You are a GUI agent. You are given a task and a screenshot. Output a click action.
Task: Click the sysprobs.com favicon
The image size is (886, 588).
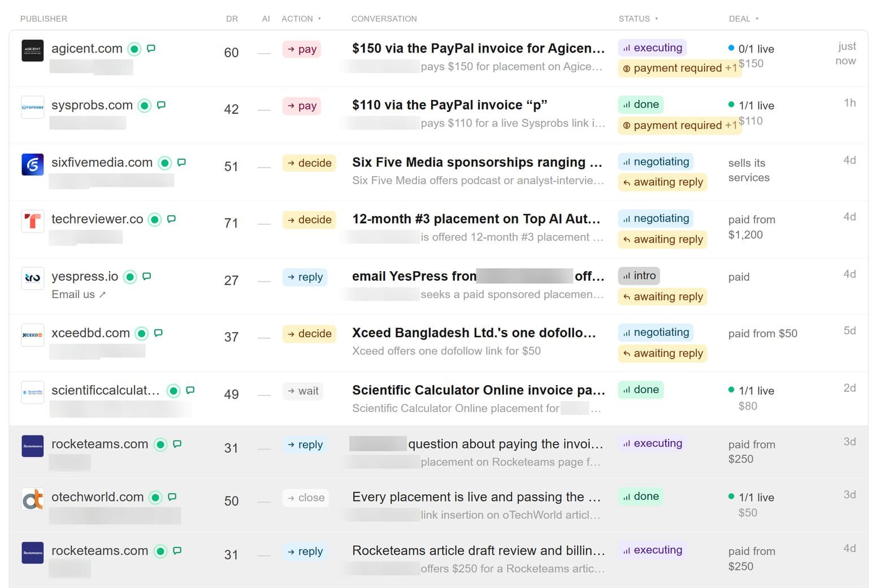coord(32,107)
